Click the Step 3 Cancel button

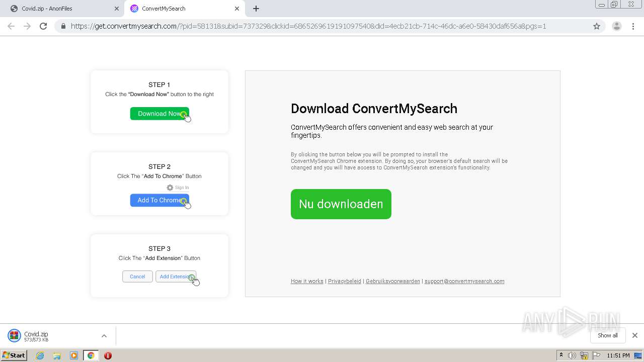coord(137,277)
